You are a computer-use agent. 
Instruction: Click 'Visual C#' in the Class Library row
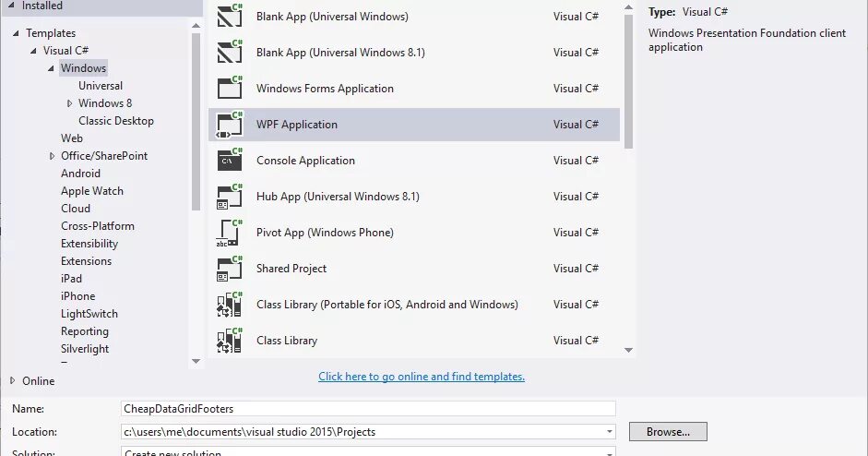click(576, 341)
